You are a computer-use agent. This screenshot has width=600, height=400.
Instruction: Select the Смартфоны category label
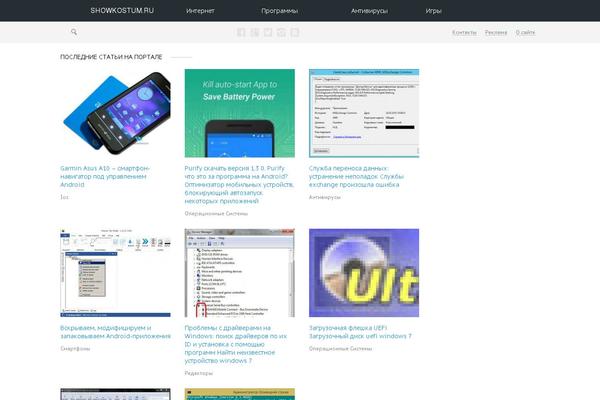[75, 349]
